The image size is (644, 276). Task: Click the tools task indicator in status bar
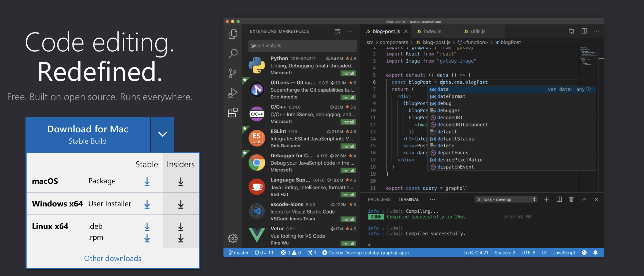pos(312,253)
